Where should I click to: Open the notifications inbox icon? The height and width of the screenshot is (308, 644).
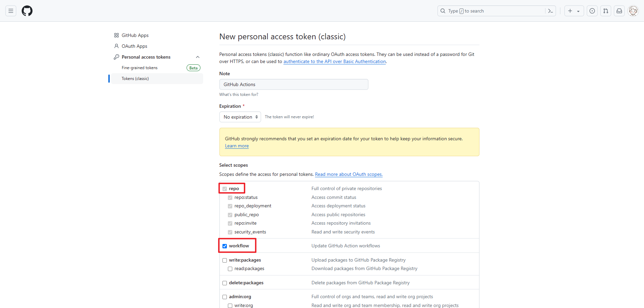[619, 11]
